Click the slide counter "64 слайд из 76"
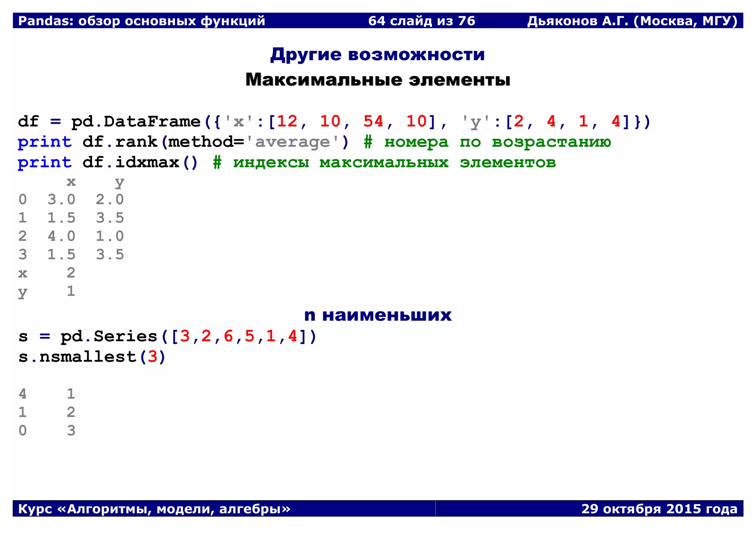 pyautogui.click(x=422, y=21)
